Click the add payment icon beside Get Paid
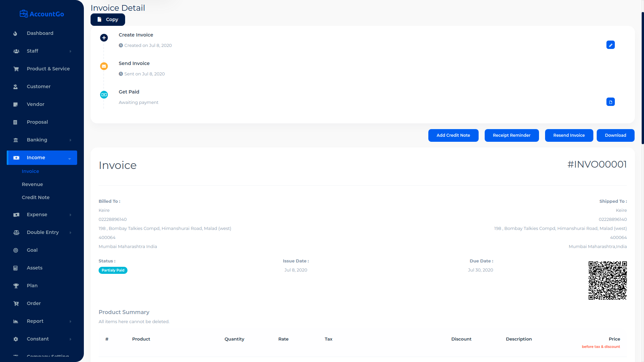 (610, 102)
